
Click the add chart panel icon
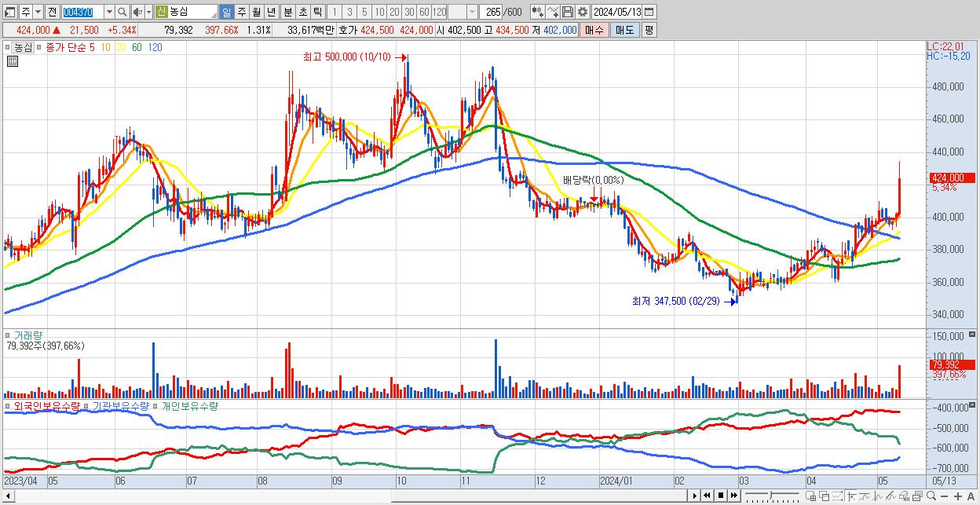tap(811, 496)
